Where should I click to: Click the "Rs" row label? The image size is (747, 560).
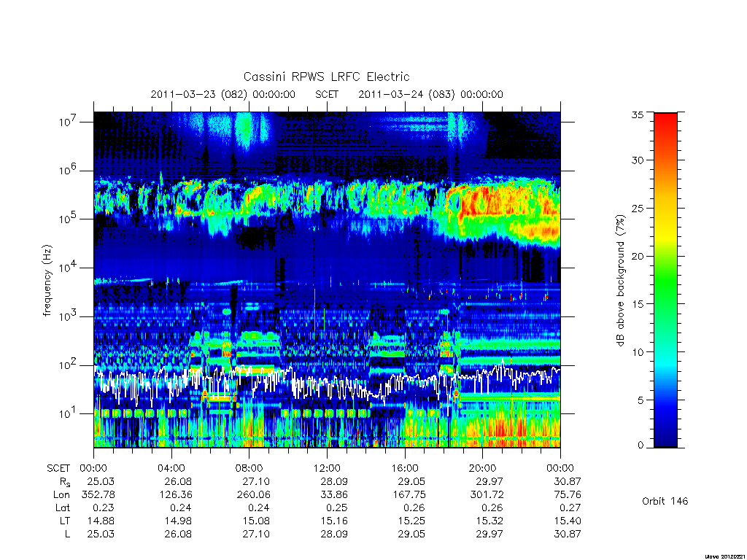pyautogui.click(x=64, y=482)
